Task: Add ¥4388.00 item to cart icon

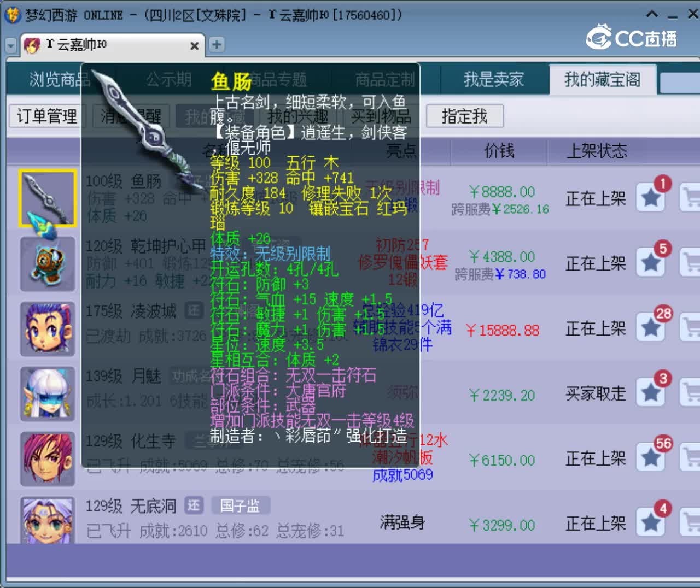Action: coord(690,263)
